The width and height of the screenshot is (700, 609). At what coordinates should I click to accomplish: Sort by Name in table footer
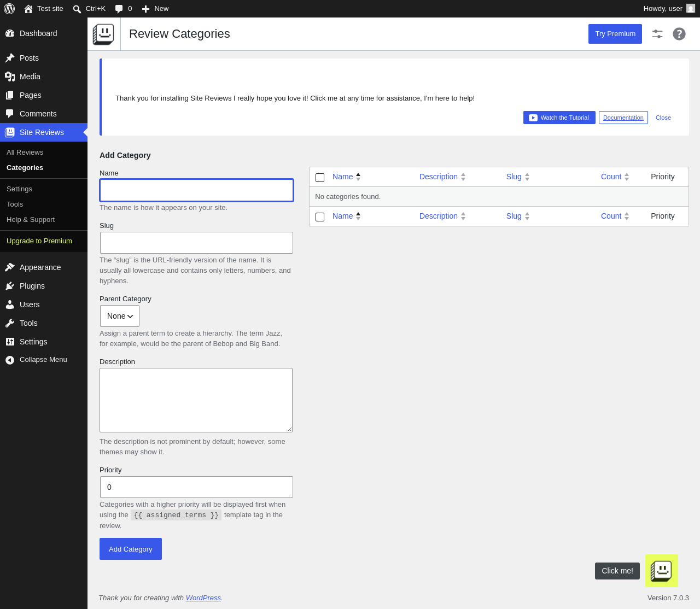[x=347, y=216]
